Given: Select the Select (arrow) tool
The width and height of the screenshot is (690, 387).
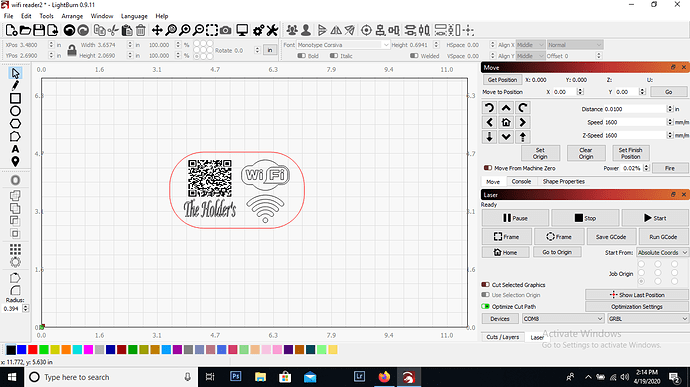Looking at the screenshot, I should tap(15, 73).
